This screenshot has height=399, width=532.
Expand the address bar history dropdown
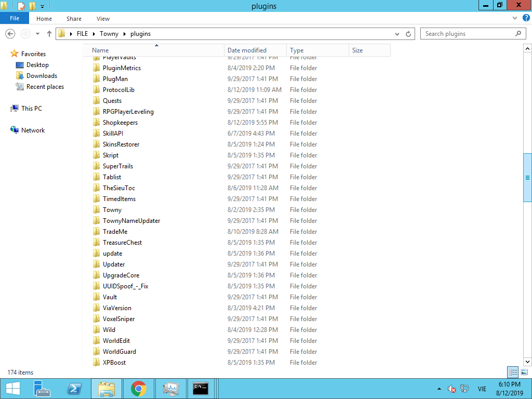397,34
